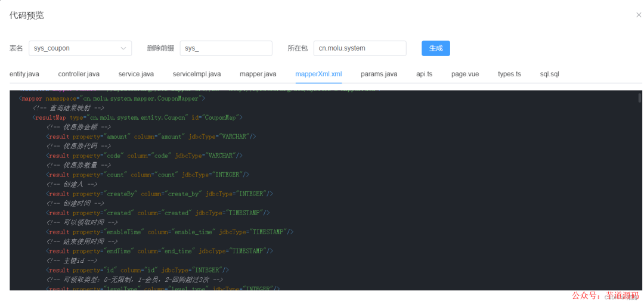Open the page.vue tab
Image resolution: width=644 pixels, height=304 pixels.
(x=465, y=74)
